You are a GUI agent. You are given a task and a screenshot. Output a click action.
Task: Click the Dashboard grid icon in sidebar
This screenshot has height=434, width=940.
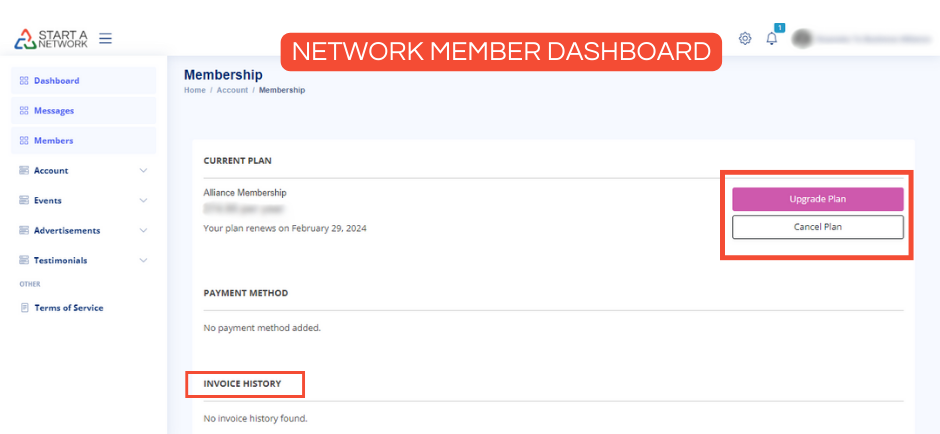[24, 81]
